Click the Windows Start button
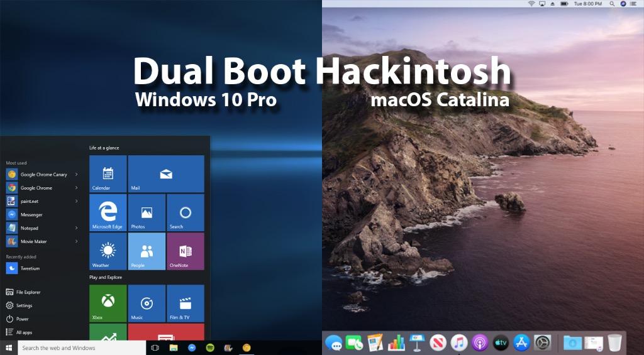The image size is (644, 355). coord(9,347)
